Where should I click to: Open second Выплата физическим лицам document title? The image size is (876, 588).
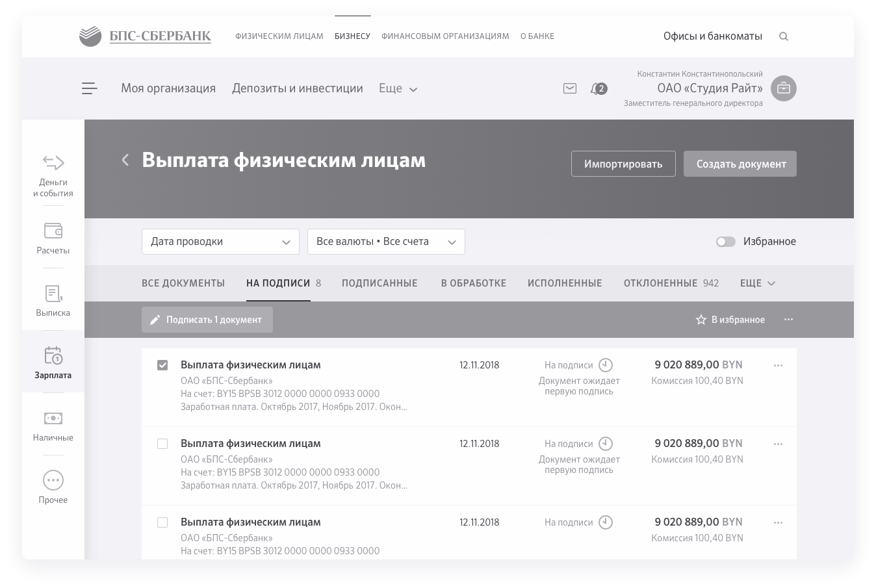click(x=251, y=444)
